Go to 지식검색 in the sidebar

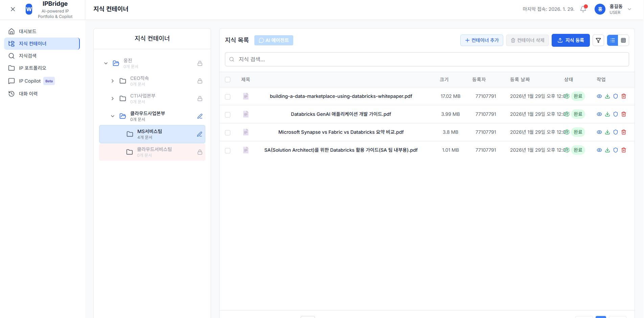(28, 56)
